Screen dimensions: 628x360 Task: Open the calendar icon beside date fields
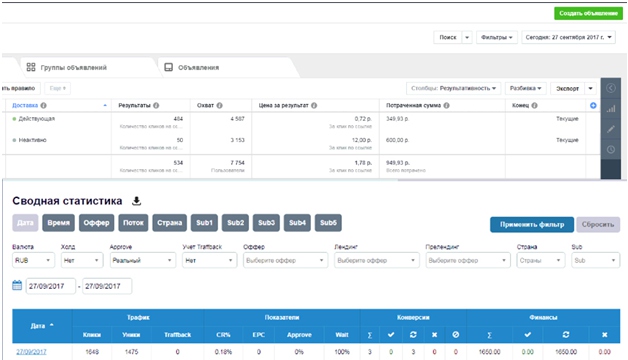[x=17, y=286]
